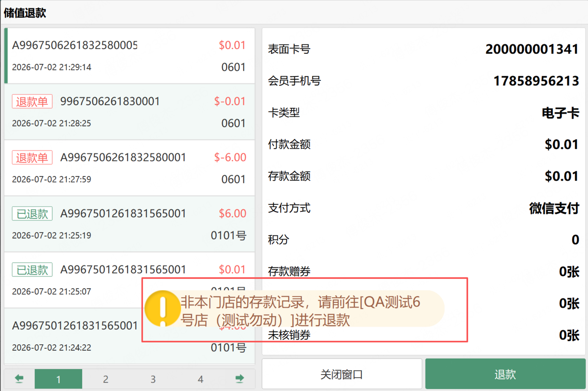Select page 1 in the pagination bar
The width and height of the screenshot is (588, 391).
[x=58, y=379]
